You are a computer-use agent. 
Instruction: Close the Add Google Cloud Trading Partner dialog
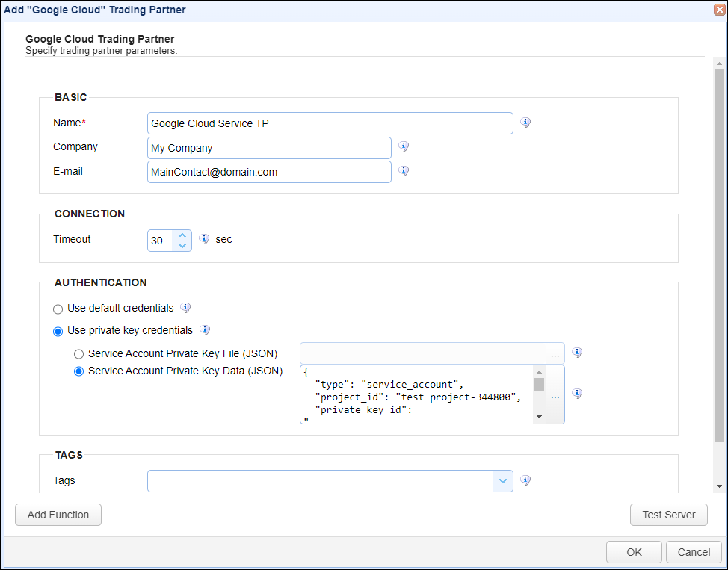tap(719, 10)
